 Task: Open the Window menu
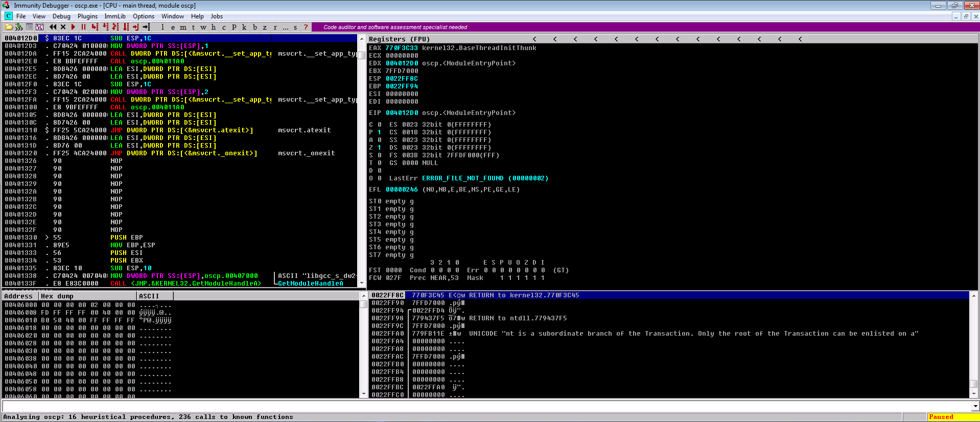click(173, 16)
